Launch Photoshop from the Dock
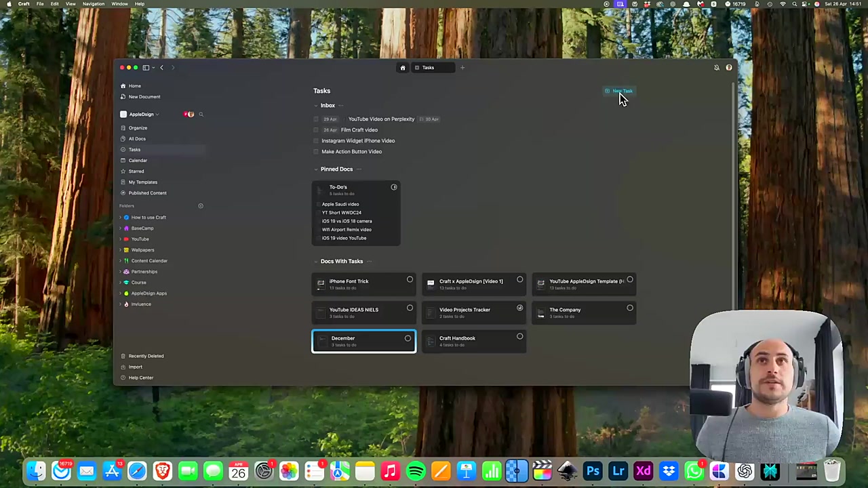Viewport: 868px width, 488px height. click(593, 471)
